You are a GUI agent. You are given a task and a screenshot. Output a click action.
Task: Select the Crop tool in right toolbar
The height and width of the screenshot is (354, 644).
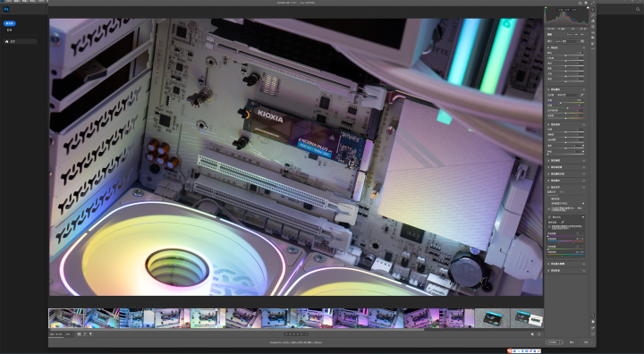[592, 15]
